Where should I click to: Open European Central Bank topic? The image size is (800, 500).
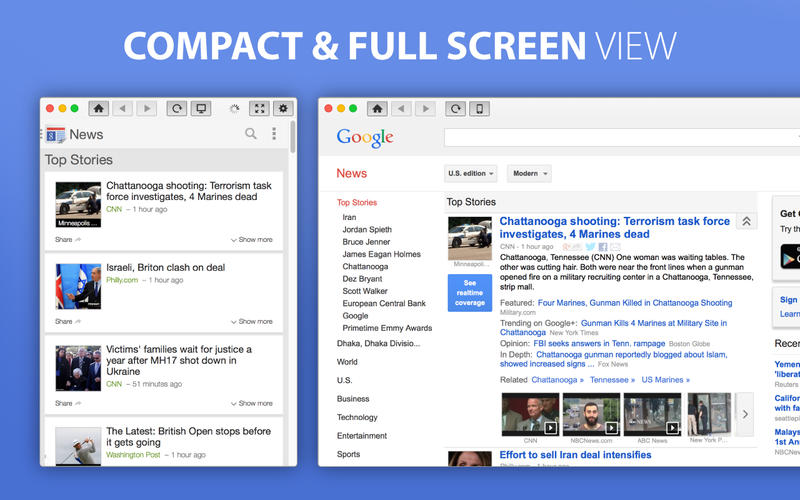click(x=384, y=303)
